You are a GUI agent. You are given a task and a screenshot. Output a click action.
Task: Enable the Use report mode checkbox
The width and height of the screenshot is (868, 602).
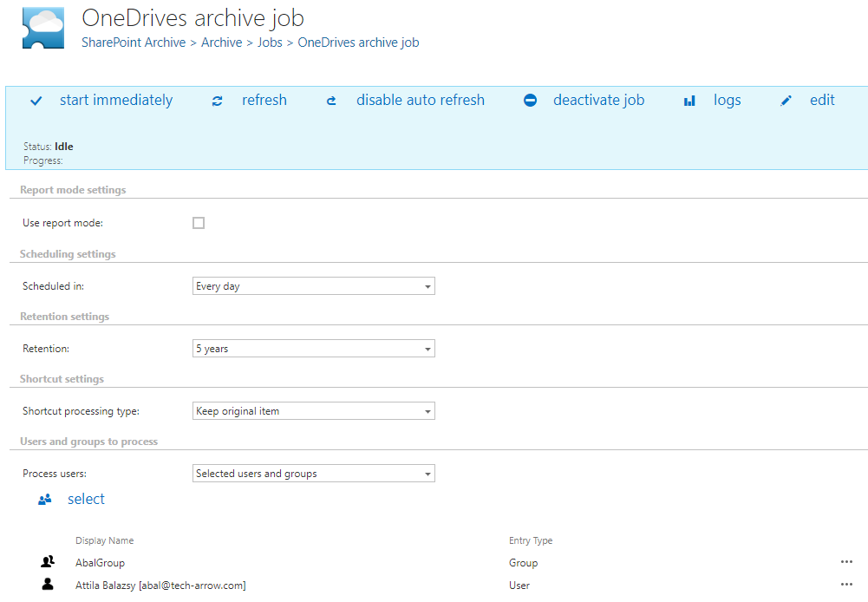pos(198,223)
